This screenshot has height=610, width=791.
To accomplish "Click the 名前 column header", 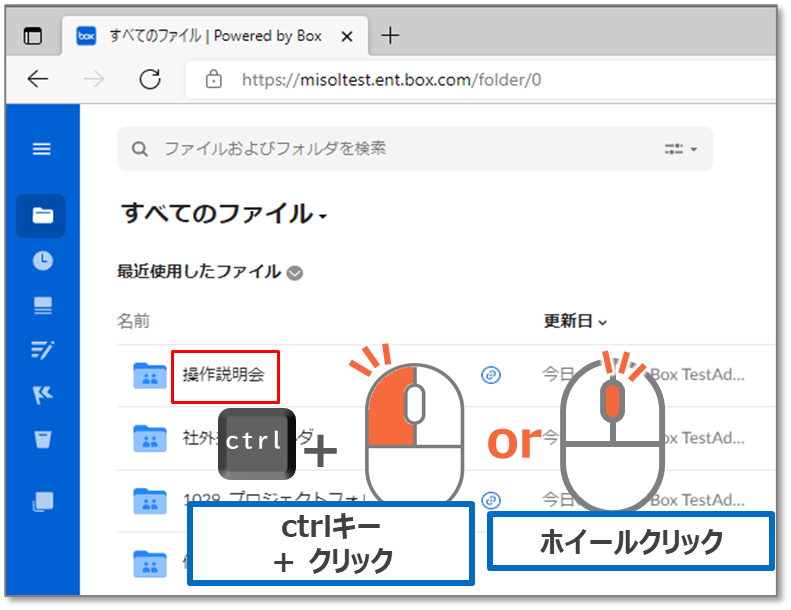I will 133,321.
